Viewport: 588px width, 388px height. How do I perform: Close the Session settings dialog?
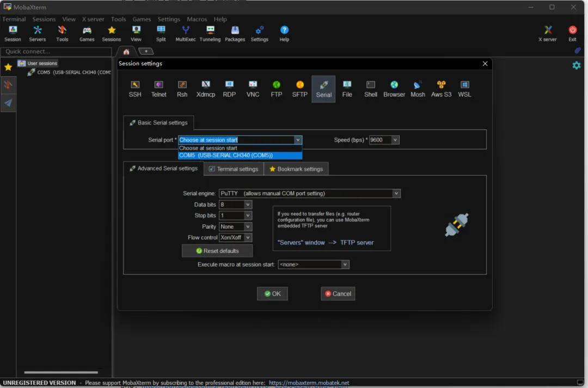(485, 64)
